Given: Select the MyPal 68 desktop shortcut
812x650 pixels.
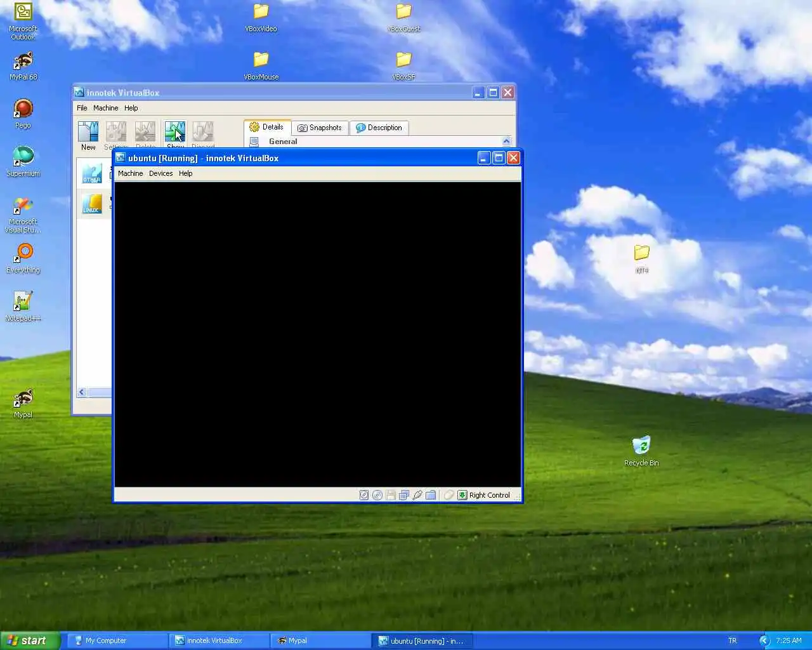Looking at the screenshot, I should [23, 66].
